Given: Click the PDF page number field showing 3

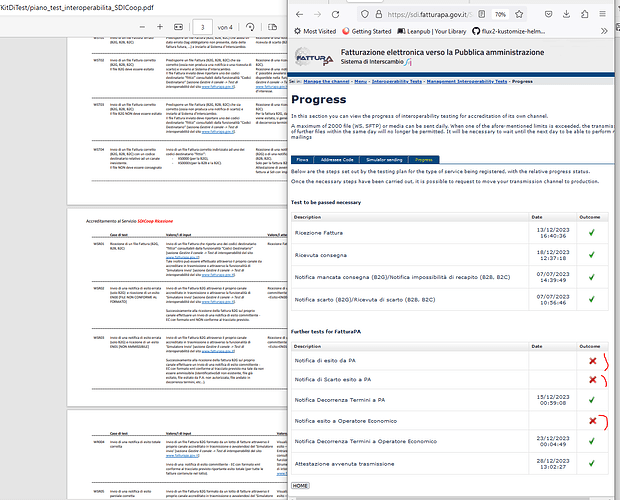Looking at the screenshot, I should pos(202,27).
